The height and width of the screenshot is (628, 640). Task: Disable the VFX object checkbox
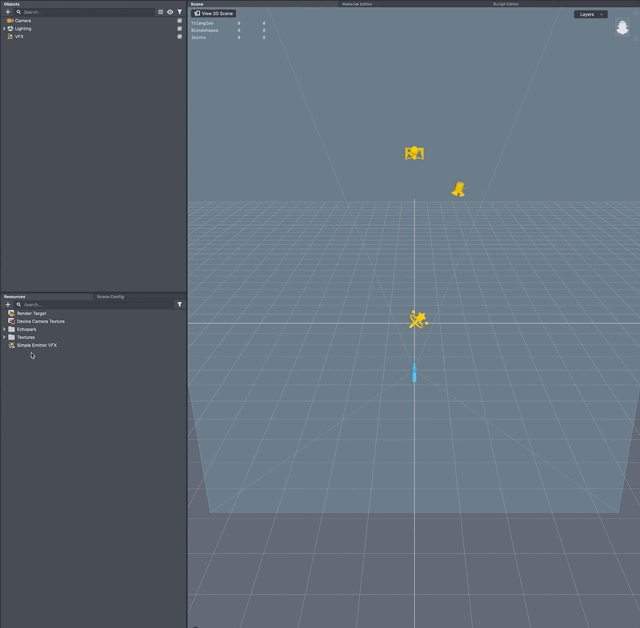click(x=180, y=36)
